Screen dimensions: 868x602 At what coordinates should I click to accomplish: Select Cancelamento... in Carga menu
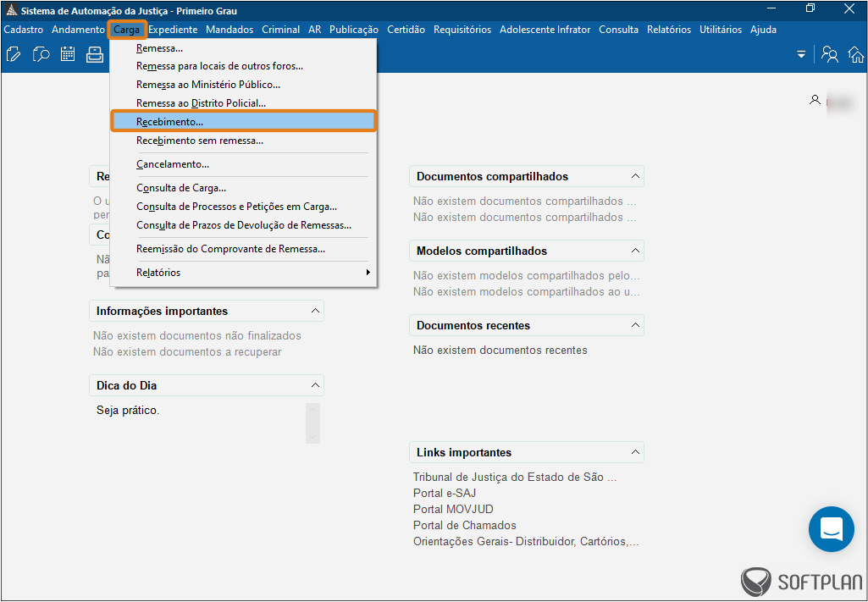coord(244,164)
